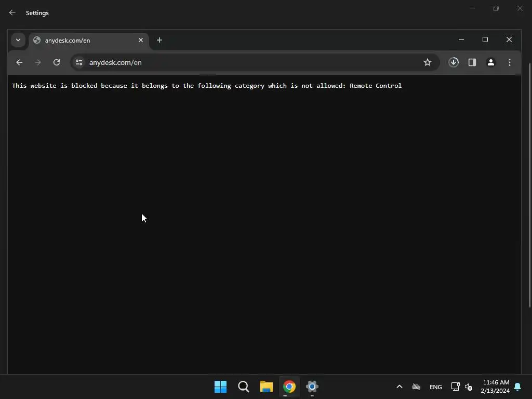
Task: Open File Explorer from taskbar
Action: [267, 387]
